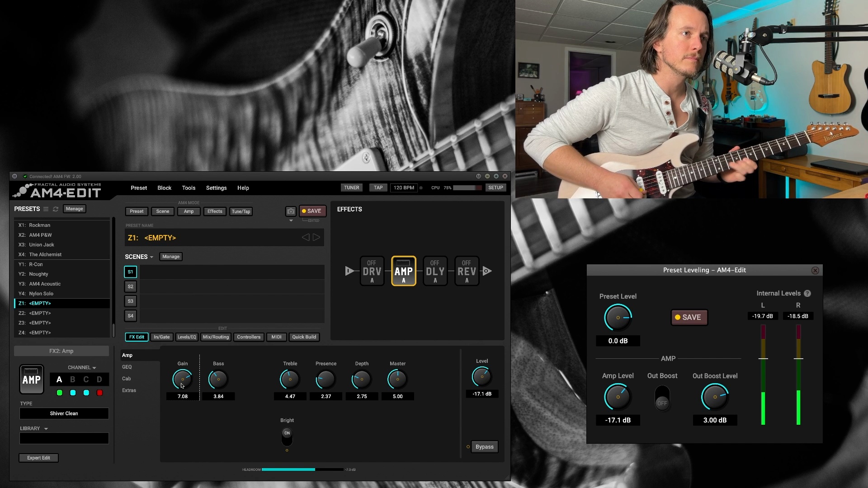868x488 pixels.
Task: Open the amp TYPE selector Shiver Clean
Action: click(x=64, y=413)
